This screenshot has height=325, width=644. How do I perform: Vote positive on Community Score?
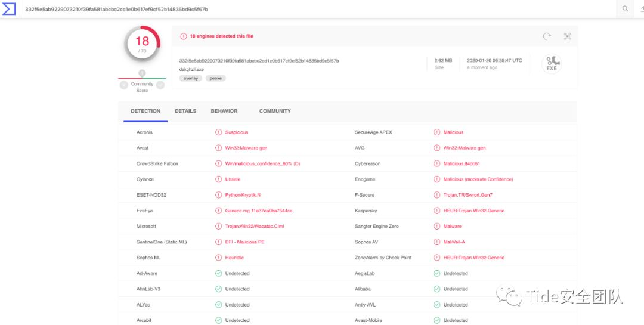[x=160, y=85]
